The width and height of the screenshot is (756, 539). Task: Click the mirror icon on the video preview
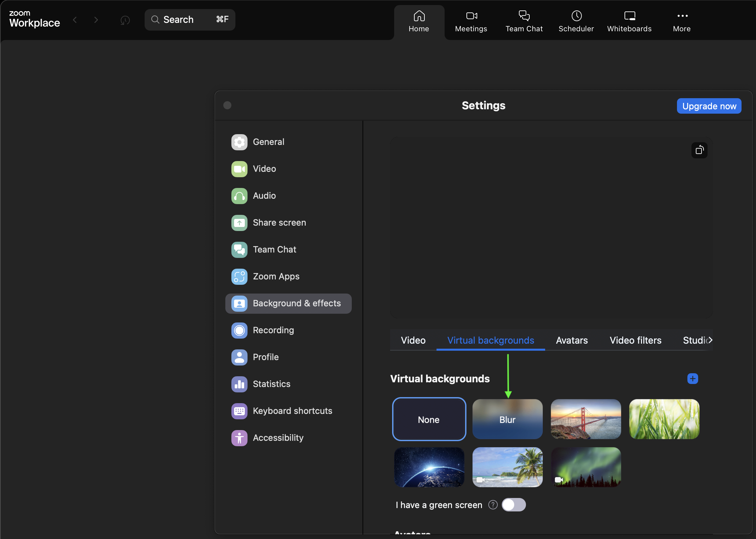pyautogui.click(x=699, y=150)
